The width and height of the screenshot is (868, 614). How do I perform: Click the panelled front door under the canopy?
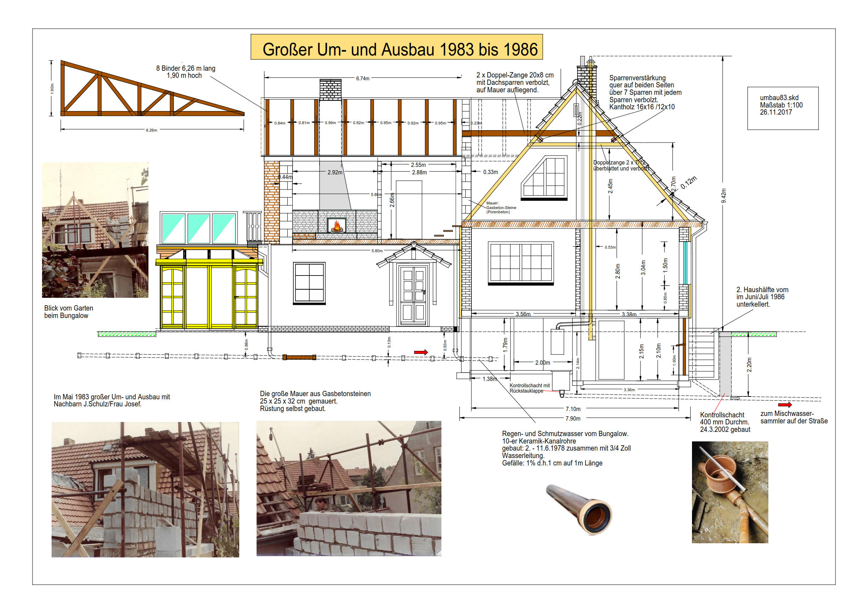(x=413, y=295)
